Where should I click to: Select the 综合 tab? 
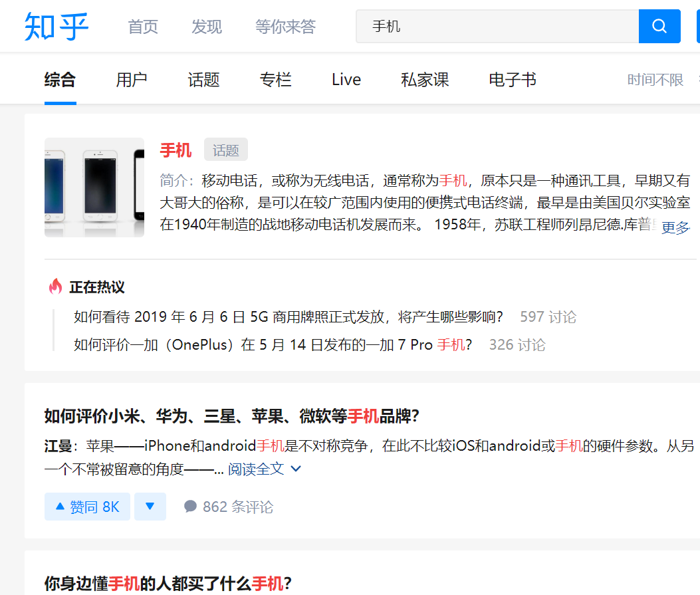click(x=60, y=80)
